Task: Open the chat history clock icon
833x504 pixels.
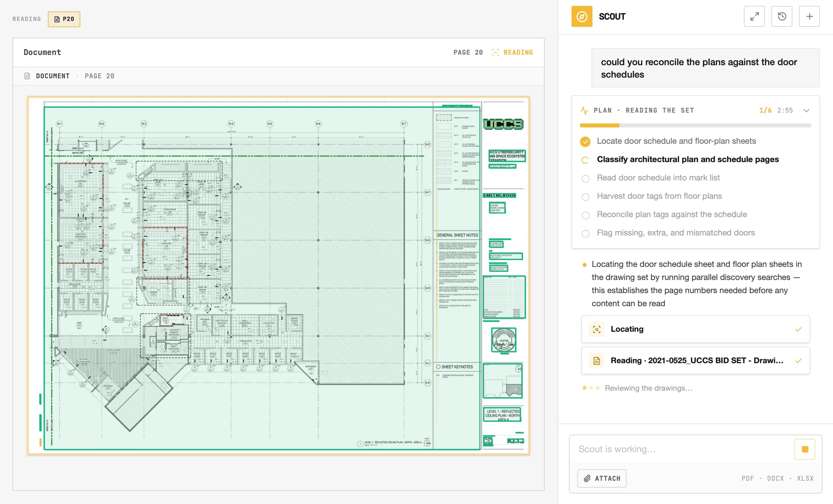Action: (782, 16)
